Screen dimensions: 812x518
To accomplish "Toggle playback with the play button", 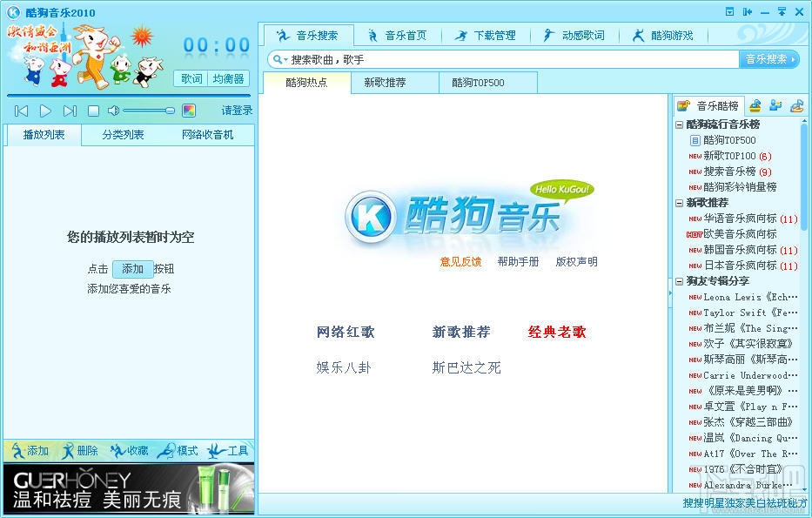I will [x=45, y=110].
